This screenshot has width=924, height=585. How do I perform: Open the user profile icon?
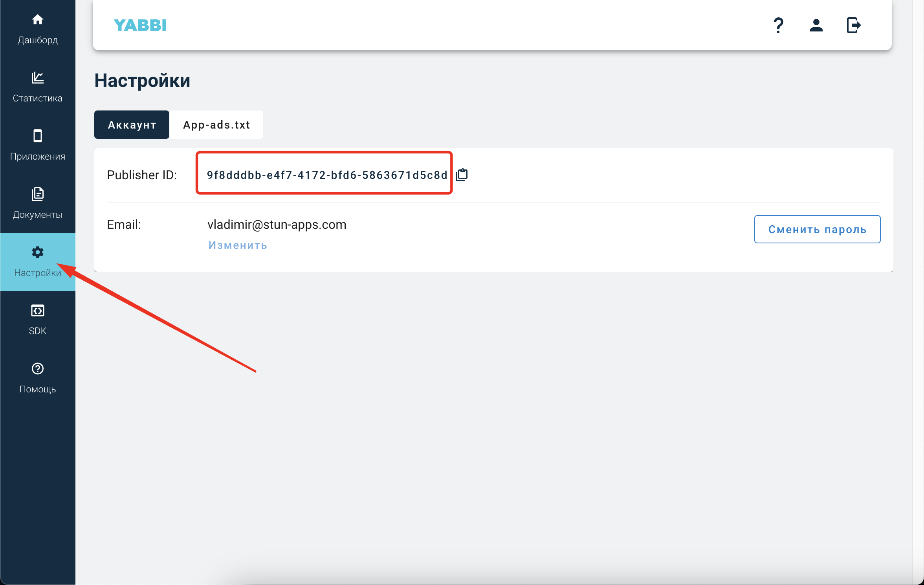point(816,26)
